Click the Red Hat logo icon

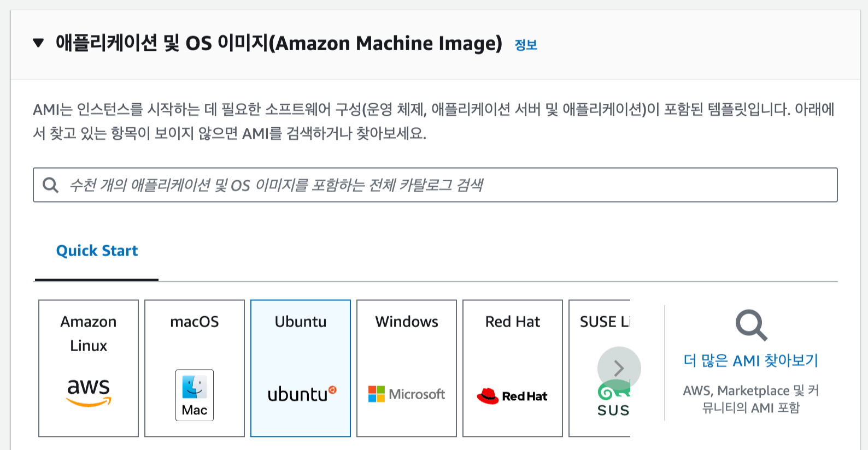[512, 396]
